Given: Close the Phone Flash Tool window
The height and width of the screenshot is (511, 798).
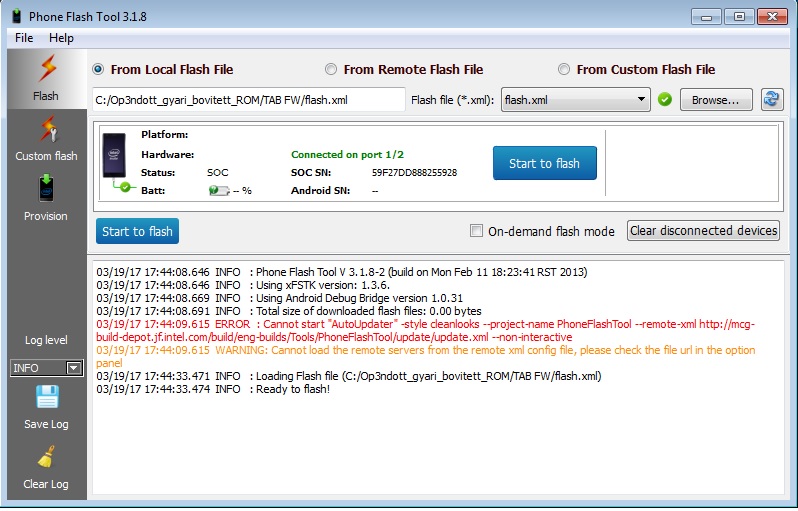Looking at the screenshot, I should point(772,17).
